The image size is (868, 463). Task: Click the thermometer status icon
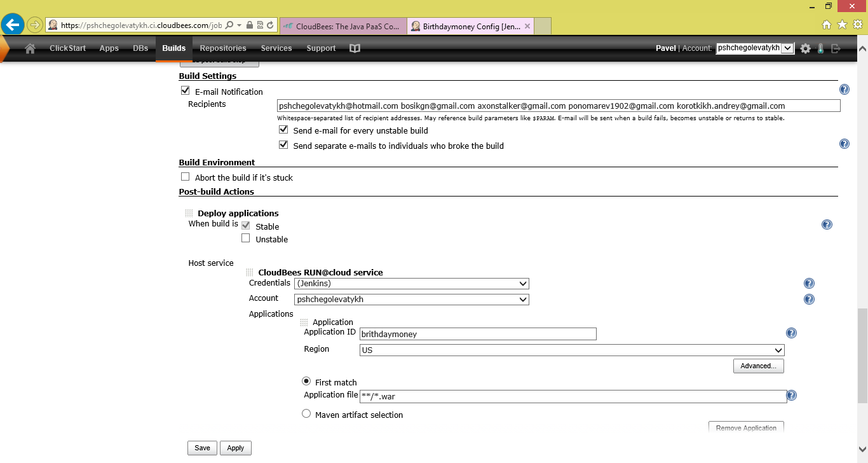[x=820, y=48]
